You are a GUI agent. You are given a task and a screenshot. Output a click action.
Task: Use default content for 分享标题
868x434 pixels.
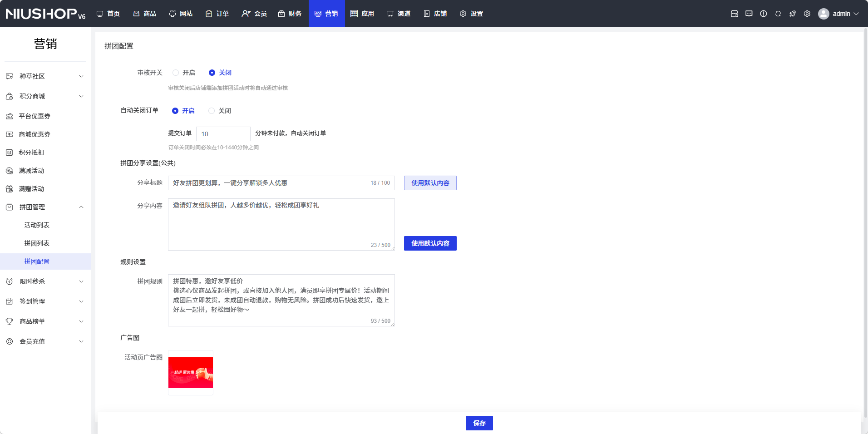point(430,183)
